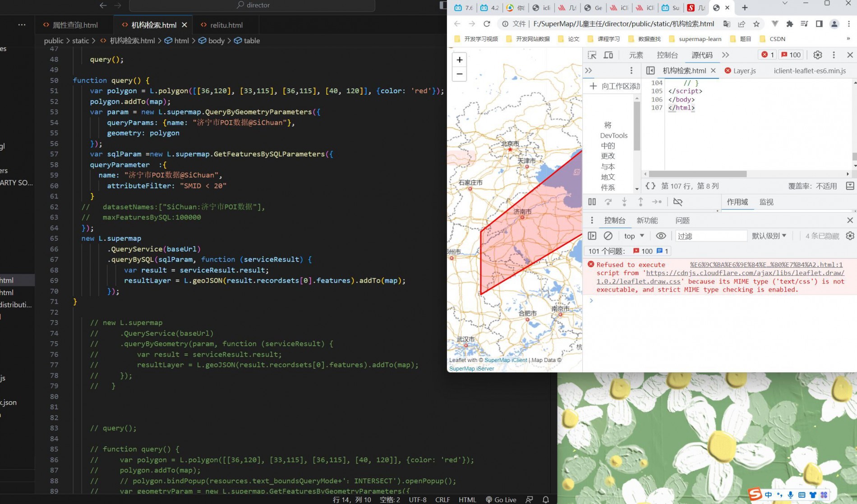This screenshot has width=857, height=504.
Task: Pause script execution
Action: [592, 202]
